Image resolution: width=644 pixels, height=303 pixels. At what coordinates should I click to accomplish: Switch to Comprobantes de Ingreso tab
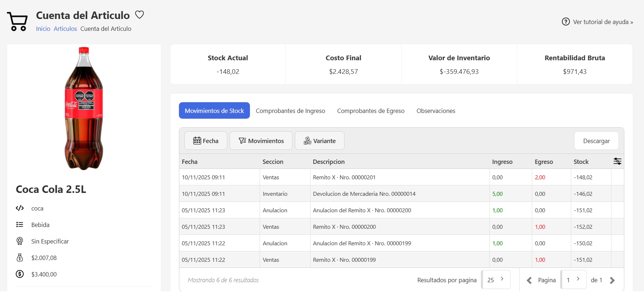290,111
